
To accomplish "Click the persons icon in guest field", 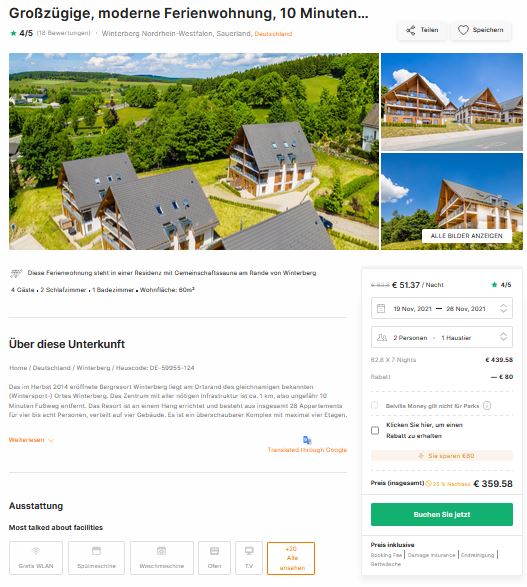I will pos(381,337).
